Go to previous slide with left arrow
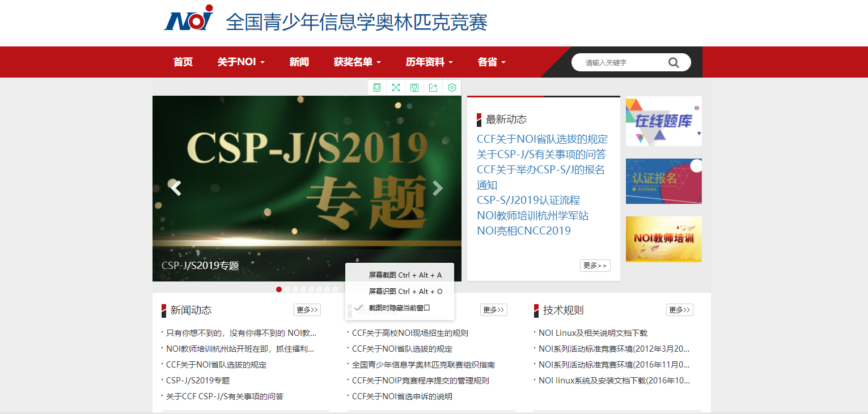This screenshot has width=868, height=414. click(x=176, y=188)
